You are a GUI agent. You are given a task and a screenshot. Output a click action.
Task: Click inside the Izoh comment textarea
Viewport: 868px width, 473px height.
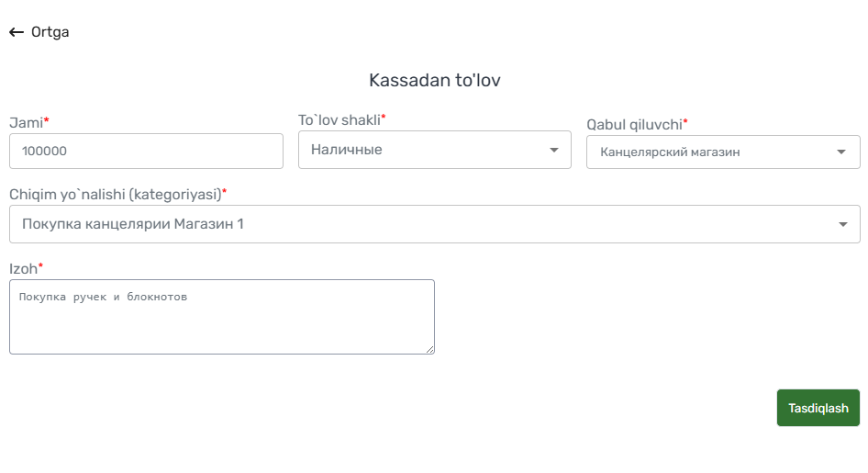point(222,317)
